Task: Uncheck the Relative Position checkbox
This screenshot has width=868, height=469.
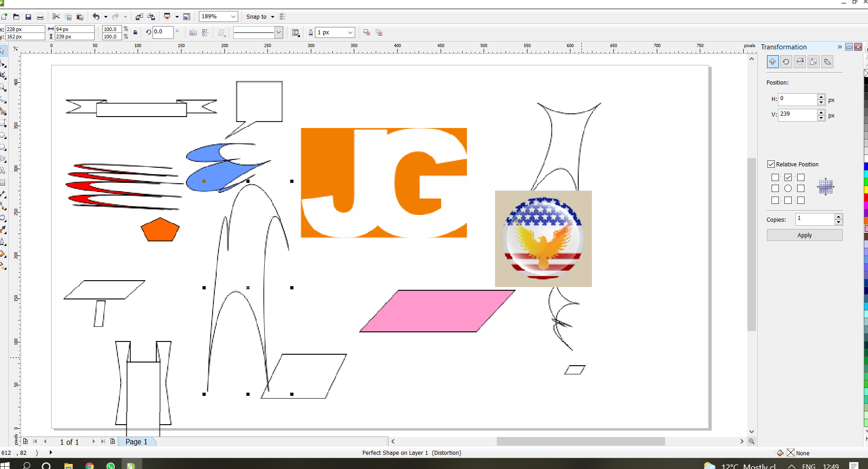Action: 771,164
